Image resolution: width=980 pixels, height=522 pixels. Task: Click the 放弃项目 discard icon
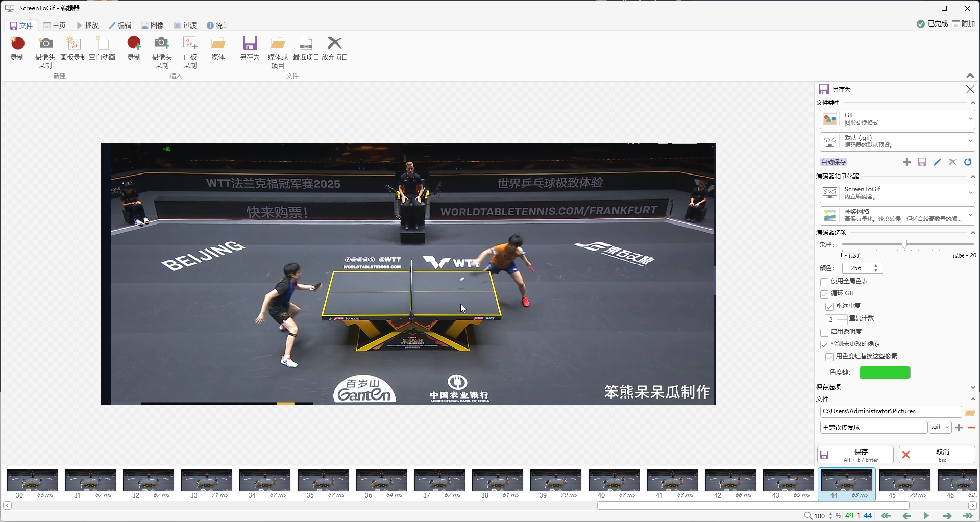(334, 44)
